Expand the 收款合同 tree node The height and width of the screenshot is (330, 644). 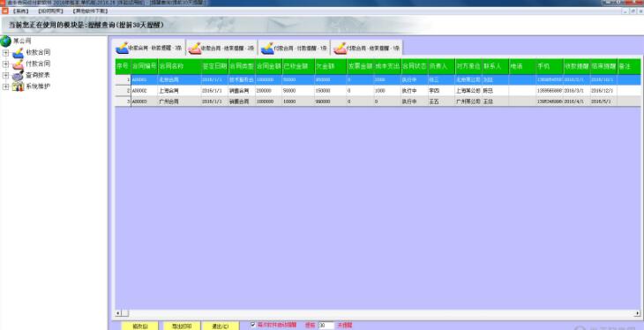[x=6, y=53]
